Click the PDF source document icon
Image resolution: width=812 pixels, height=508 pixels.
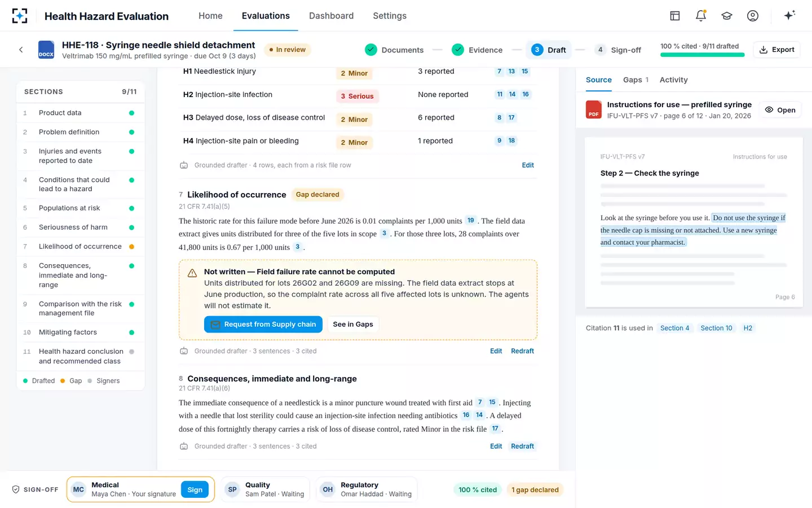pyautogui.click(x=594, y=110)
